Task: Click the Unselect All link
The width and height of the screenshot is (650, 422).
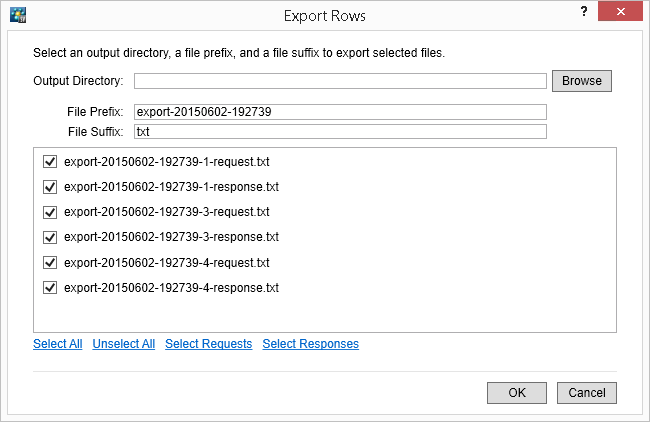Action: pos(124,344)
